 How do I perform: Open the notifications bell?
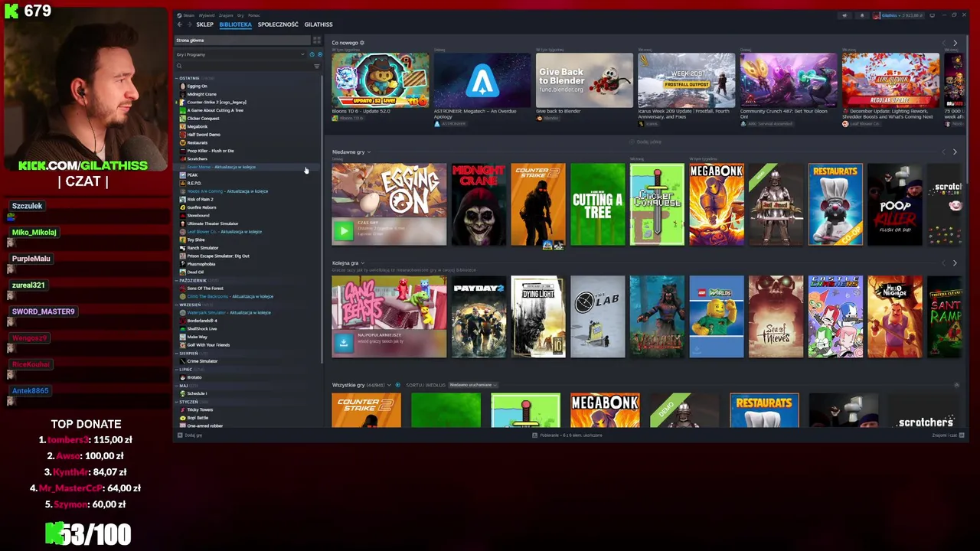[861, 15]
